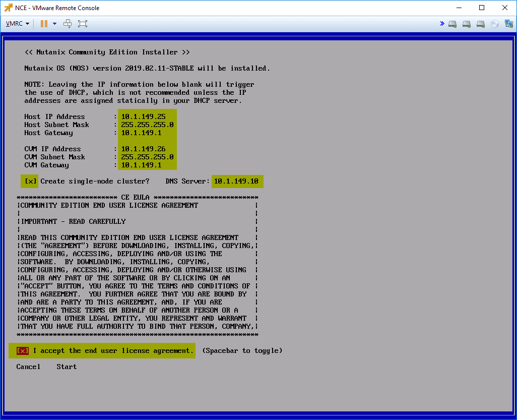Click the NOS version 2019.02.11-STABLE line
The height and width of the screenshot is (420, 517).
point(147,68)
